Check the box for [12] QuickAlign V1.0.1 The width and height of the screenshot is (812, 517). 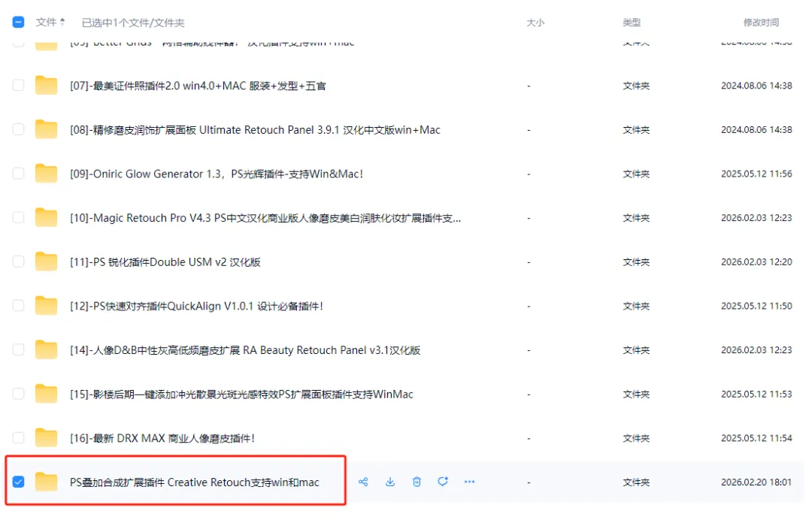(18, 305)
